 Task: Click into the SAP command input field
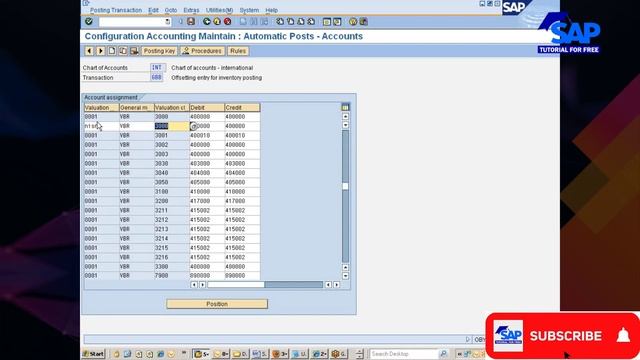click(131, 22)
